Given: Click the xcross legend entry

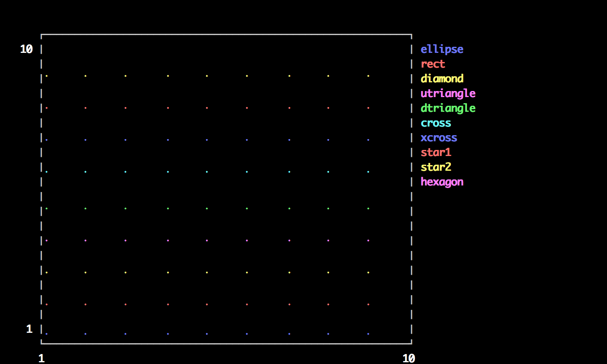Looking at the screenshot, I should tap(439, 138).
